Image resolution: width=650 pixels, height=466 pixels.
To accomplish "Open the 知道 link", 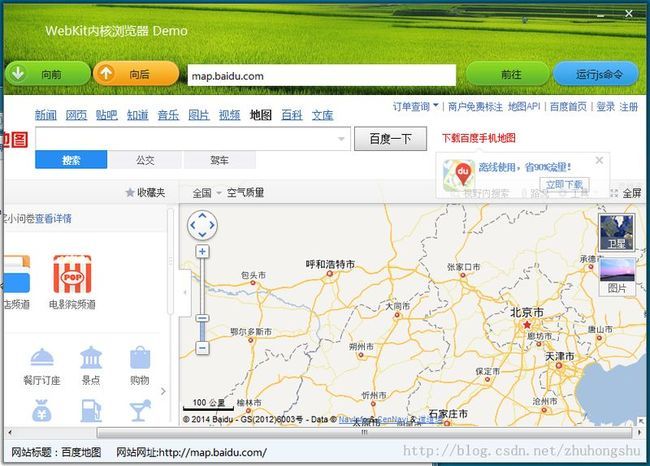I will [x=138, y=115].
